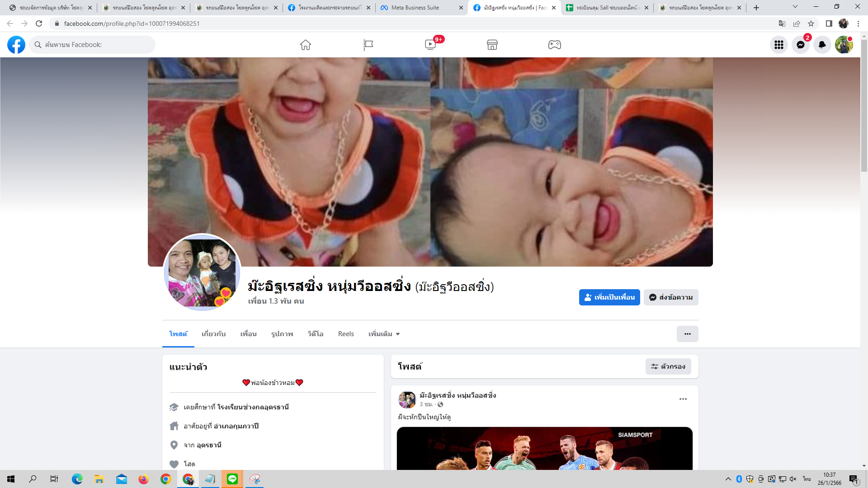Click the เพิ่มเป็นเพื่อน add friend button

(x=609, y=297)
